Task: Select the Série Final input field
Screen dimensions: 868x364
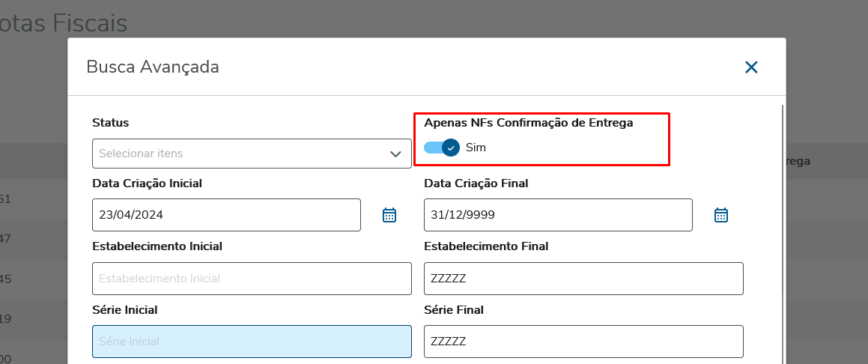Action: click(x=583, y=342)
